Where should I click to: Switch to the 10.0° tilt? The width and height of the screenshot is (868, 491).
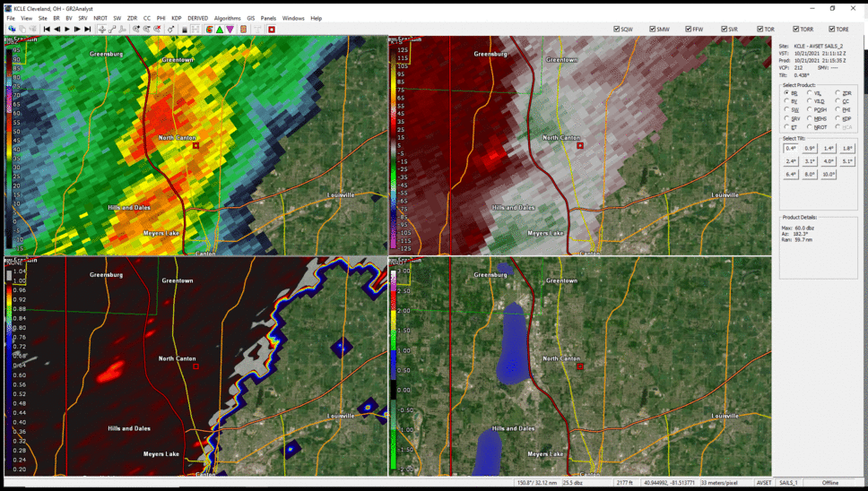829,174
